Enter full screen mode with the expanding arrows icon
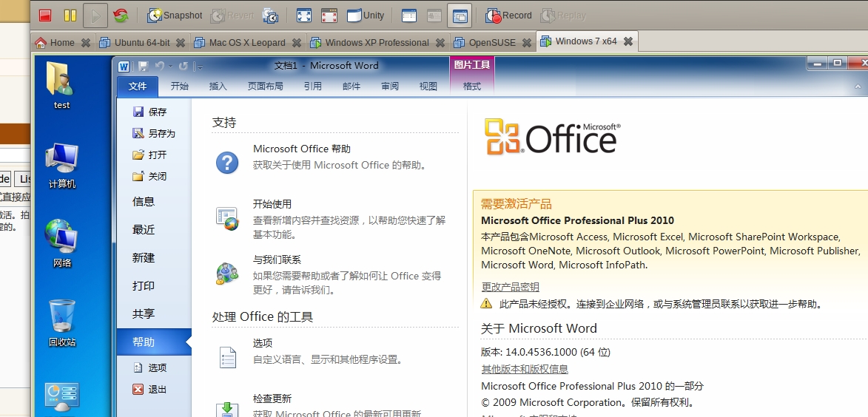Screen dimensions: 868x417 coord(303,16)
